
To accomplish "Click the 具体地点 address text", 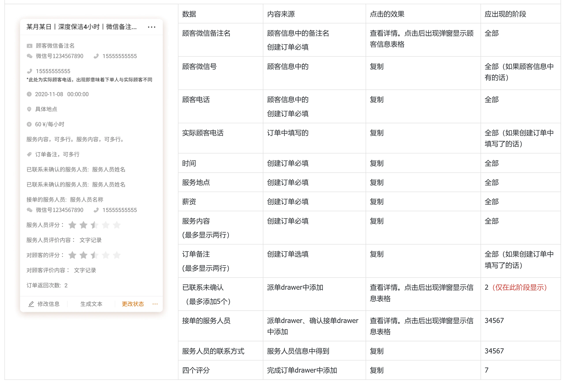I will click(x=46, y=109).
